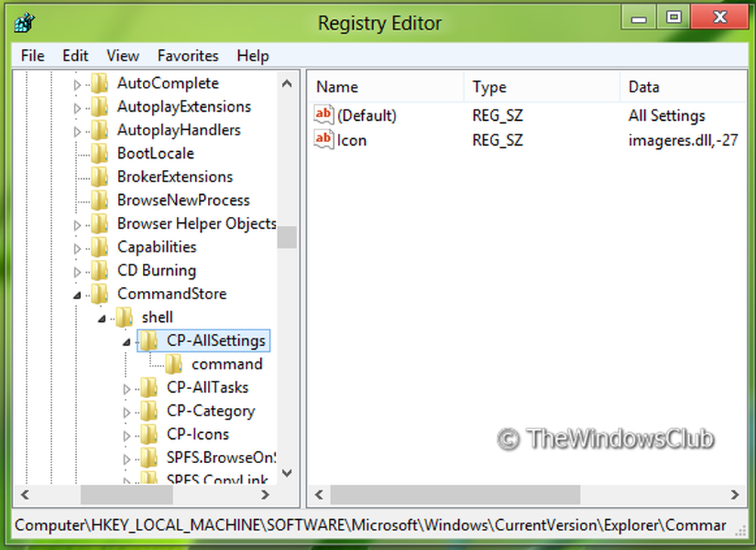Viewport: 756px width, 550px height.
Task: Expand the SPFS.BrowseOn key
Action: tap(126, 459)
